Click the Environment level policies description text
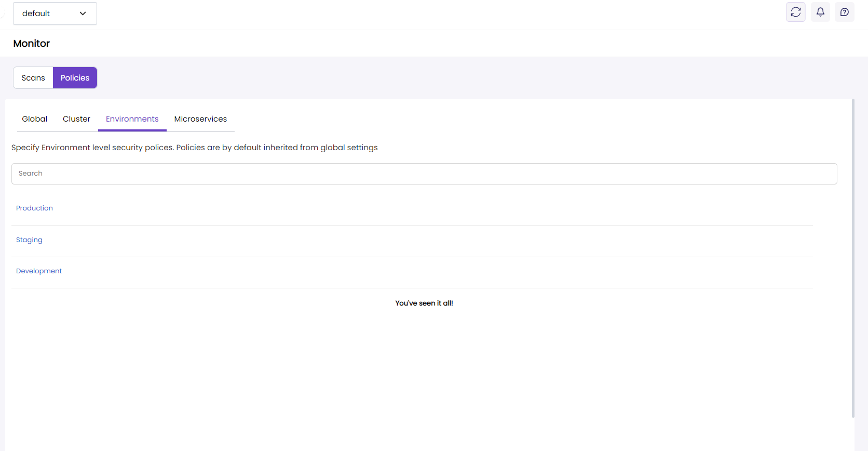Image resolution: width=868 pixels, height=451 pixels. (x=194, y=148)
